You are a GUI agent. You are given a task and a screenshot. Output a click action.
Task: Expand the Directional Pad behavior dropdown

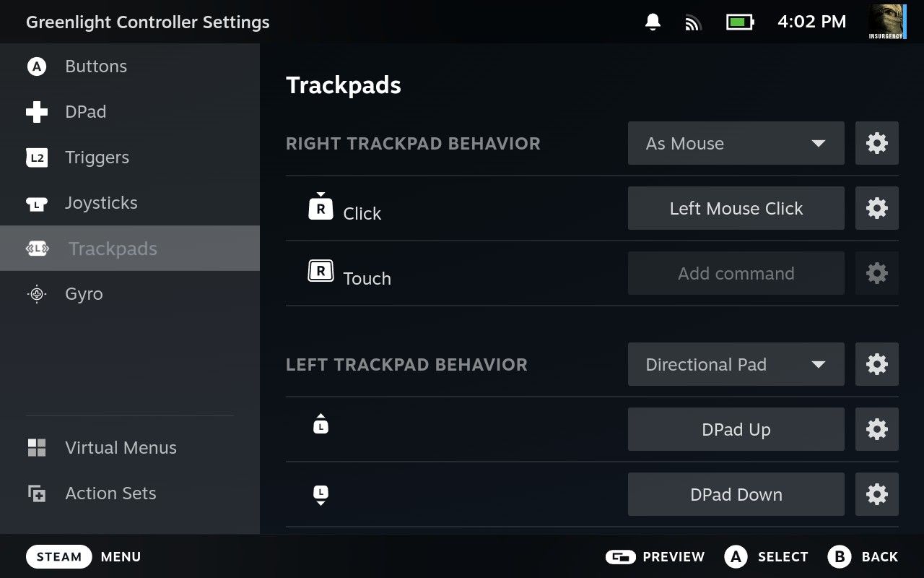pos(736,364)
